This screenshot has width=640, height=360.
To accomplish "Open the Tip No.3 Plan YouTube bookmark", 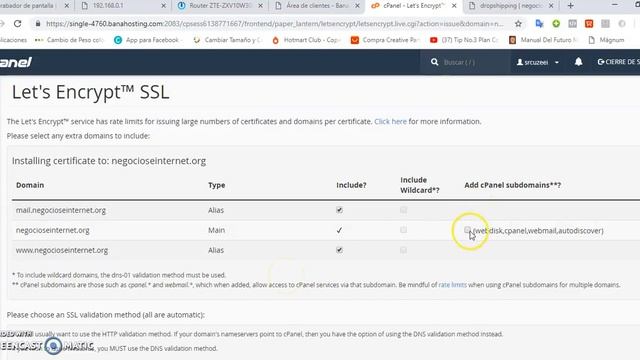I will pos(464,40).
